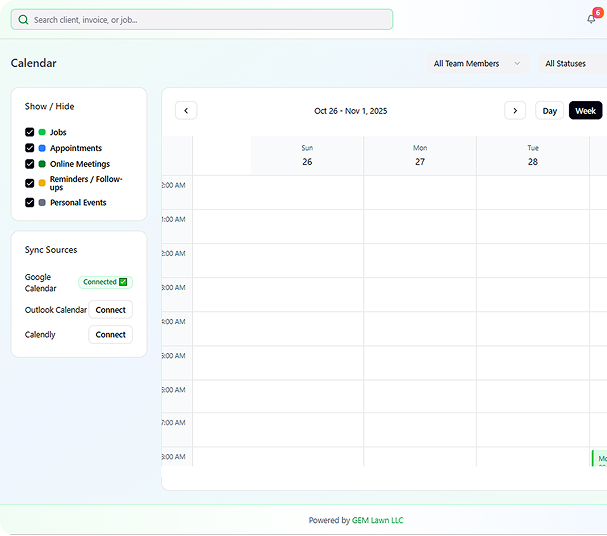This screenshot has width=607, height=536.
Task: Click the Online Meetings label
Action: click(x=80, y=164)
